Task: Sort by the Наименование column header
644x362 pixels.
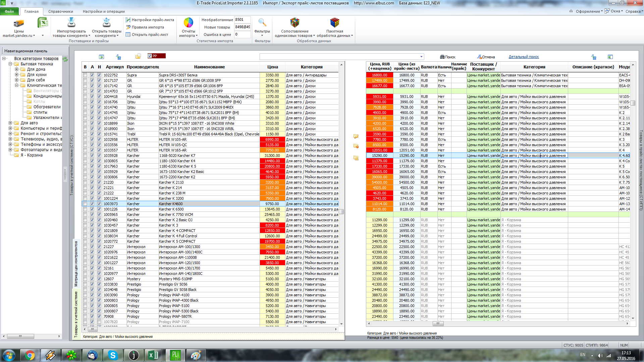Action: pos(209,67)
